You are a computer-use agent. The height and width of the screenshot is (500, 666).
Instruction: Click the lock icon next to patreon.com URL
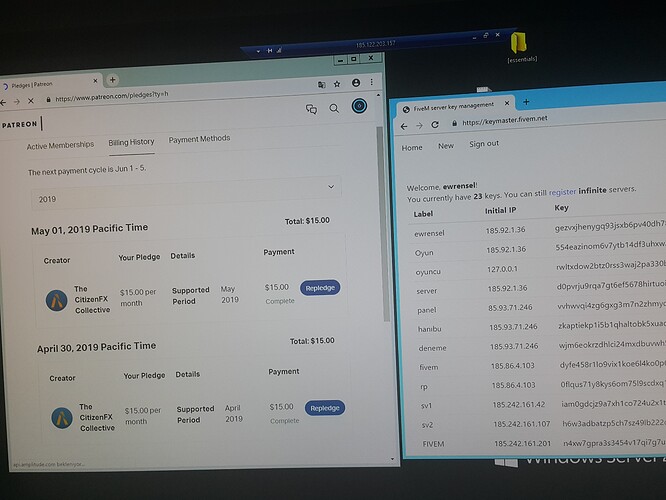coord(48,100)
